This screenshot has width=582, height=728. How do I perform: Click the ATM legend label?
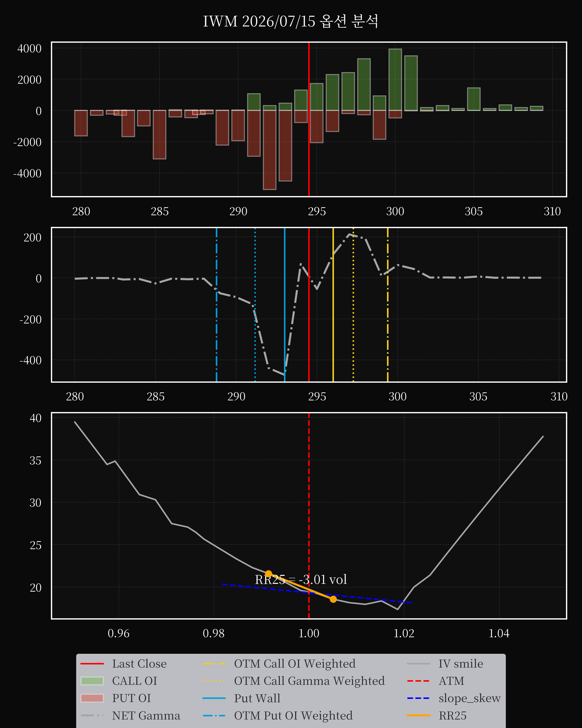452,681
